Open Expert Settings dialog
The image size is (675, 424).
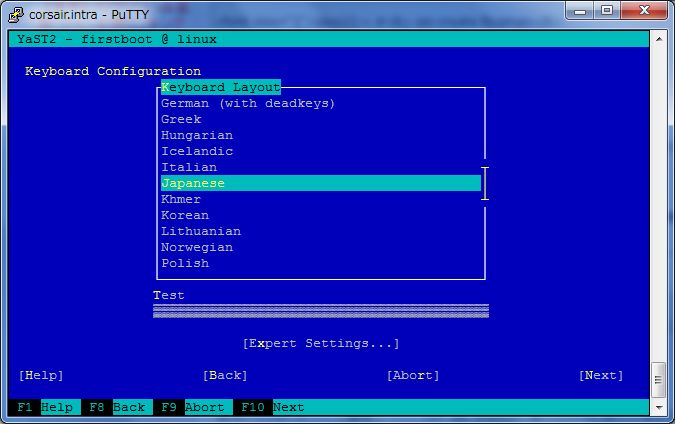(x=321, y=344)
